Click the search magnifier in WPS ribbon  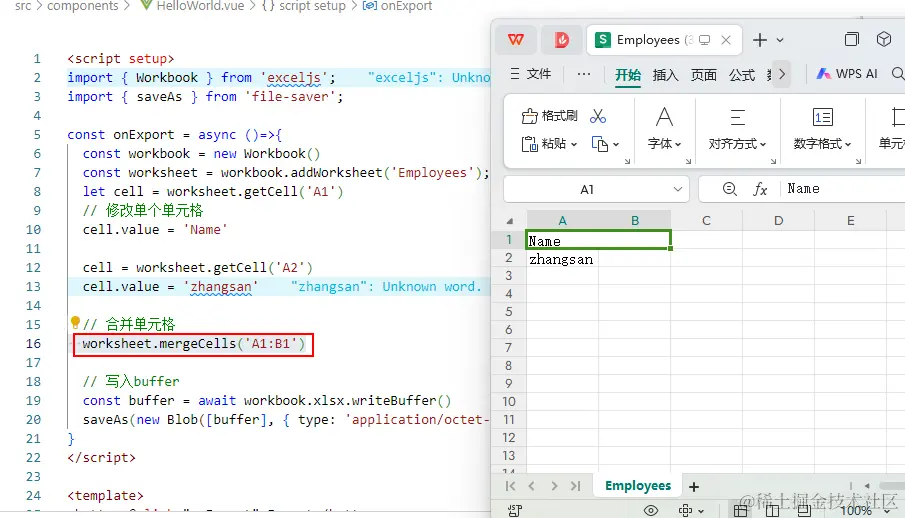pyautogui.click(x=897, y=74)
